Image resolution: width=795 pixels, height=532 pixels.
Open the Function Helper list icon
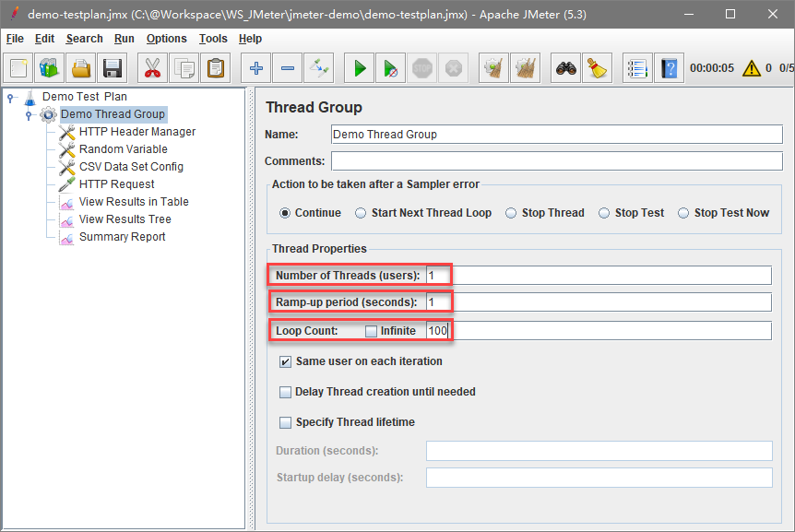point(638,68)
